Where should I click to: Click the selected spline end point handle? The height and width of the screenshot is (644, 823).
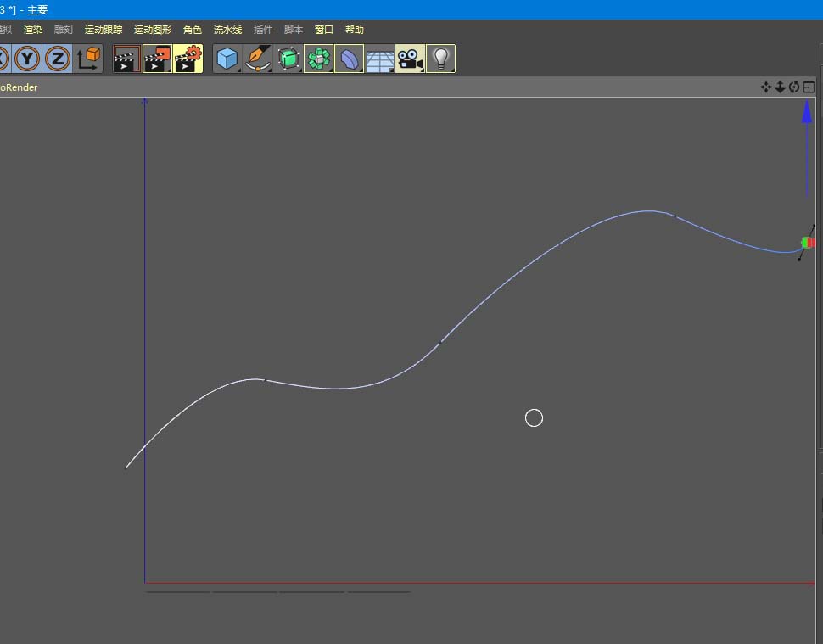pos(807,243)
